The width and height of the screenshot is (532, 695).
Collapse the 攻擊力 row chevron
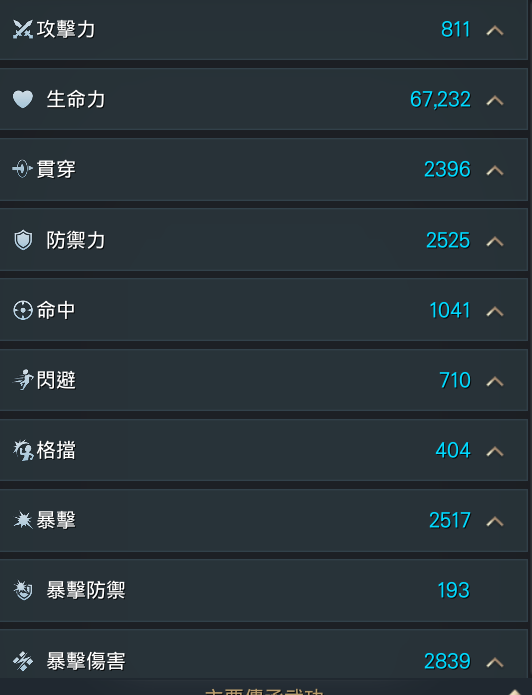tap(495, 30)
